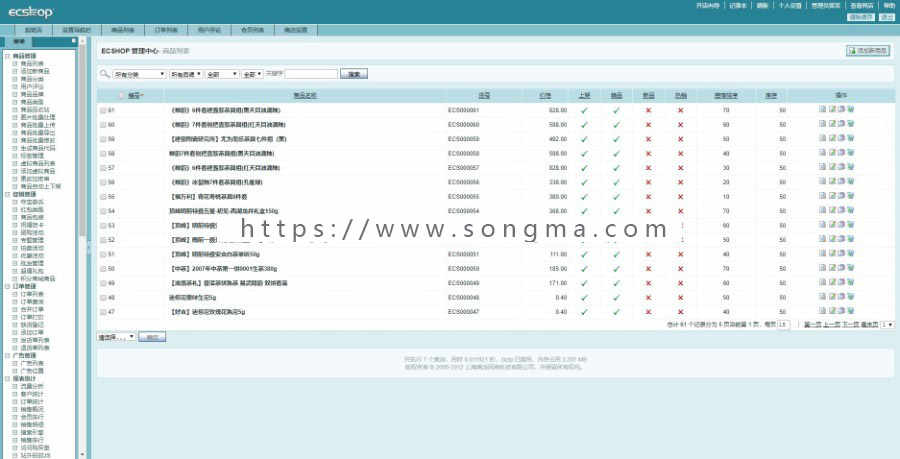
Task: Click the 退出 logout button
Action: (887, 17)
